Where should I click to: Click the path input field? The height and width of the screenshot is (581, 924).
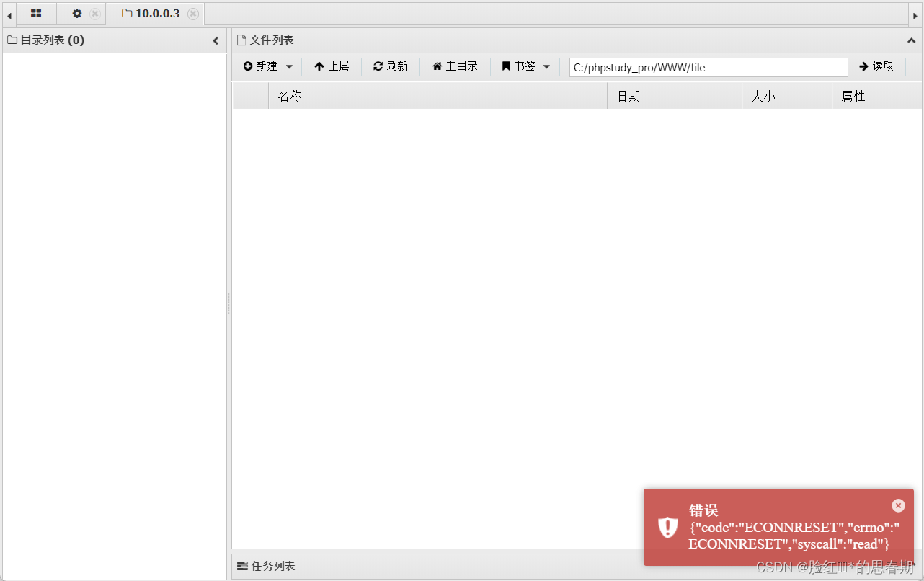pyautogui.click(x=708, y=67)
